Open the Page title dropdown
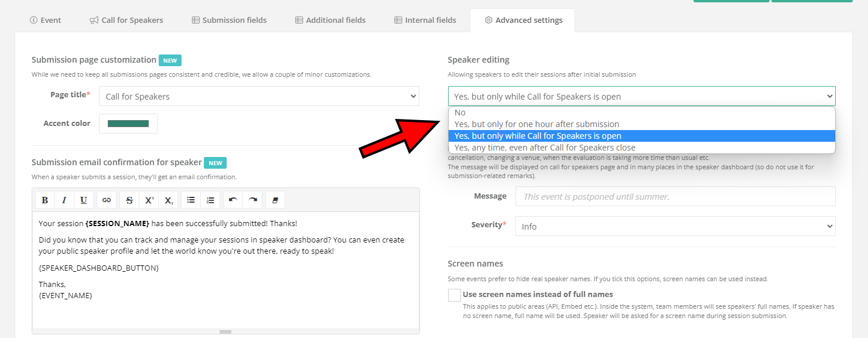The image size is (868, 338). (x=259, y=97)
